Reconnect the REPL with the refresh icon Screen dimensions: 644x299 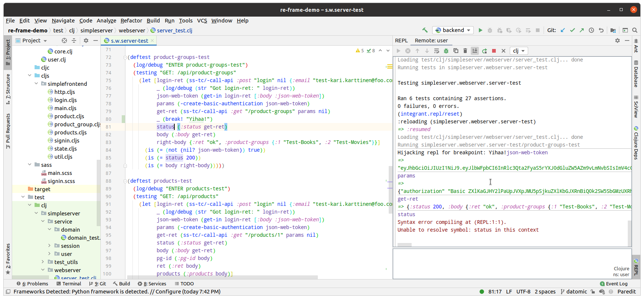pos(484,51)
